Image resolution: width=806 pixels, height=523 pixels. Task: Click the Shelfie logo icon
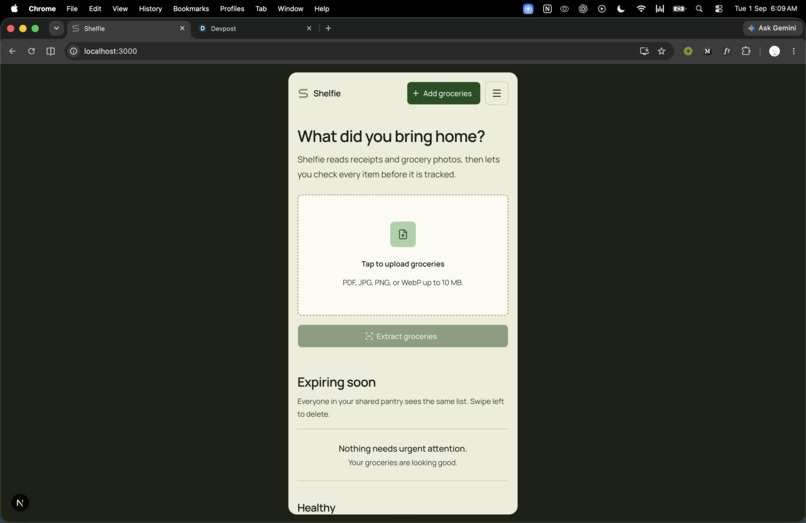coord(303,93)
